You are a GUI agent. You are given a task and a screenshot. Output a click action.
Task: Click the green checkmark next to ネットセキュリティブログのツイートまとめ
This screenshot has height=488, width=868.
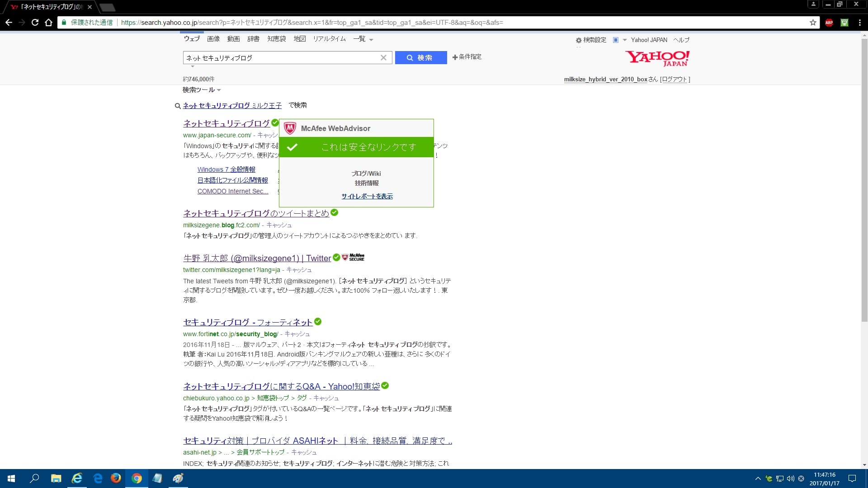[334, 212]
